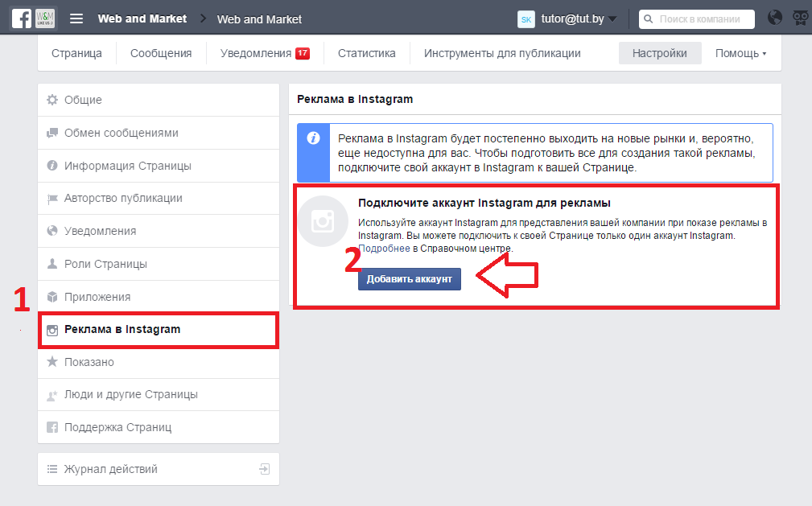Open the Помощь dropdown menu
812x506 pixels.
[x=740, y=53]
